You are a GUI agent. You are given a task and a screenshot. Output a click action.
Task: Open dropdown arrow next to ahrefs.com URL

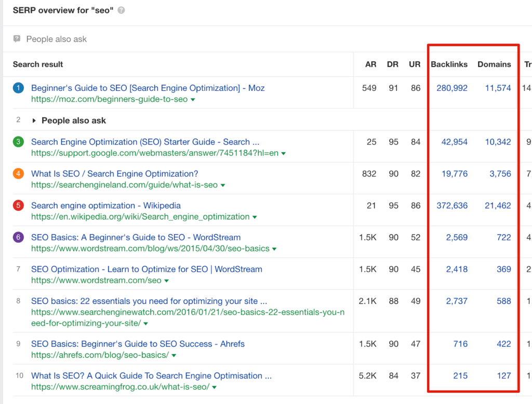pos(174,356)
